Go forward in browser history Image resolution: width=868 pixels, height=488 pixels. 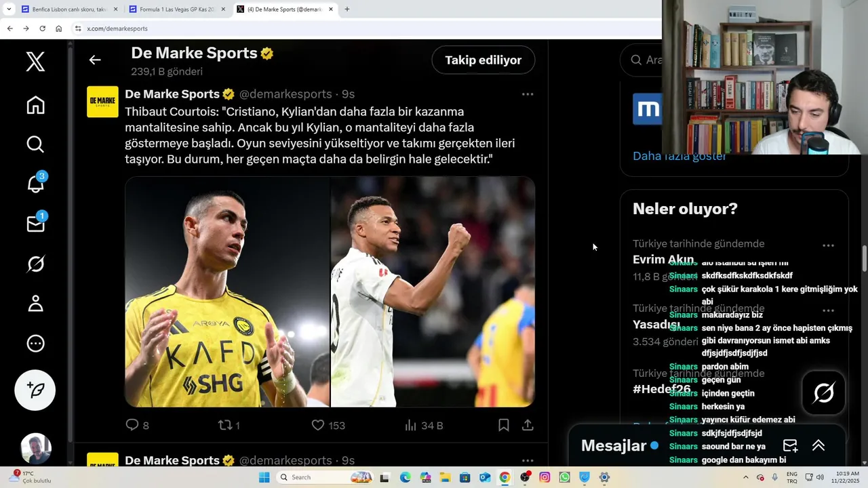click(x=26, y=28)
